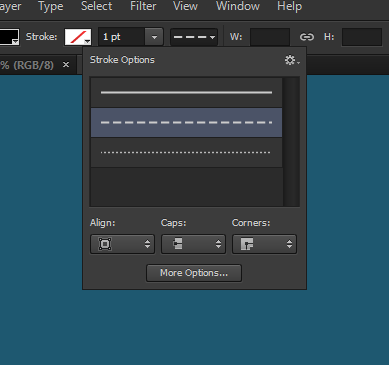Expand the Corners dropdown arrows

coord(289,244)
